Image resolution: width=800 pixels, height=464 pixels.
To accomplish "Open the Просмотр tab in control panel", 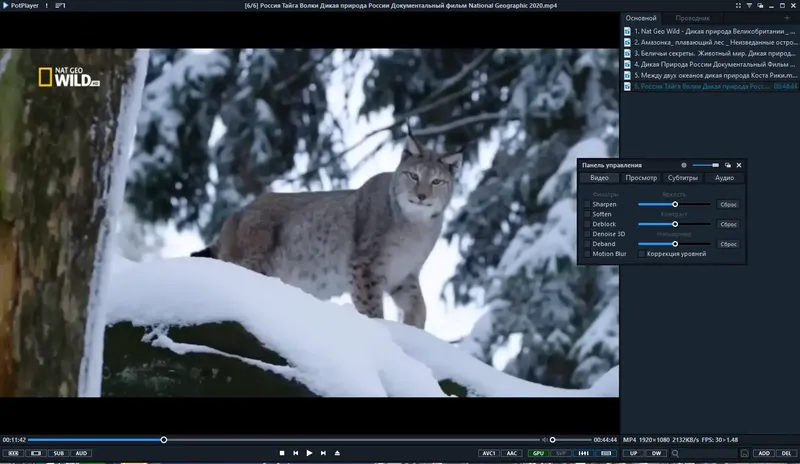I will [641, 178].
